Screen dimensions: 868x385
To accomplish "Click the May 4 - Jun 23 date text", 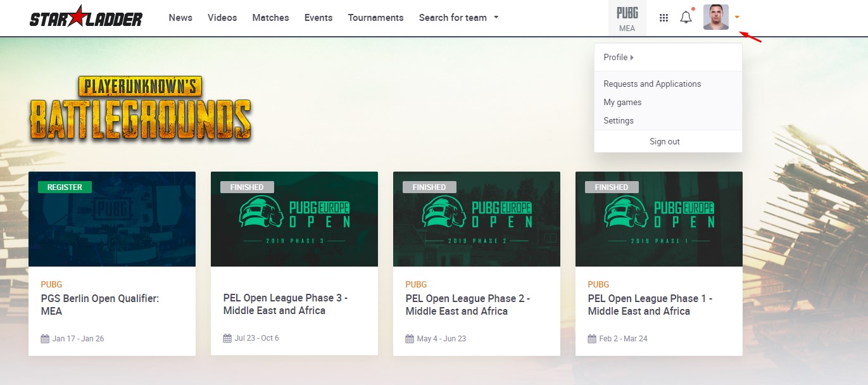I will pyautogui.click(x=442, y=339).
